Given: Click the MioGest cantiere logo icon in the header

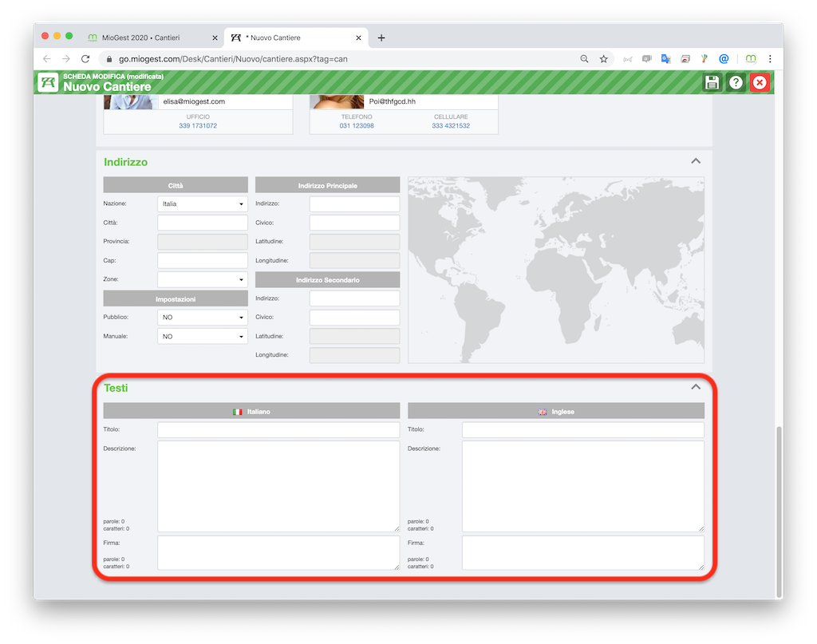Looking at the screenshot, I should click(49, 82).
